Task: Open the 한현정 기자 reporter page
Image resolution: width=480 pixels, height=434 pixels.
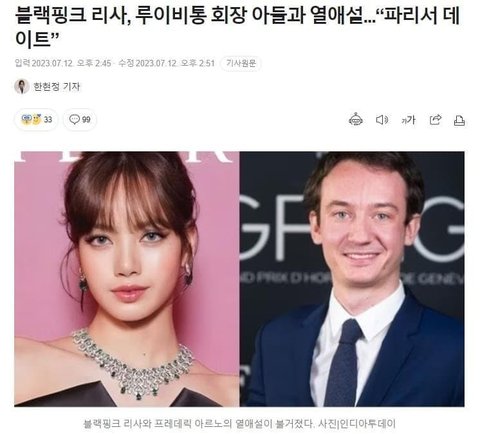Action: click(x=56, y=87)
